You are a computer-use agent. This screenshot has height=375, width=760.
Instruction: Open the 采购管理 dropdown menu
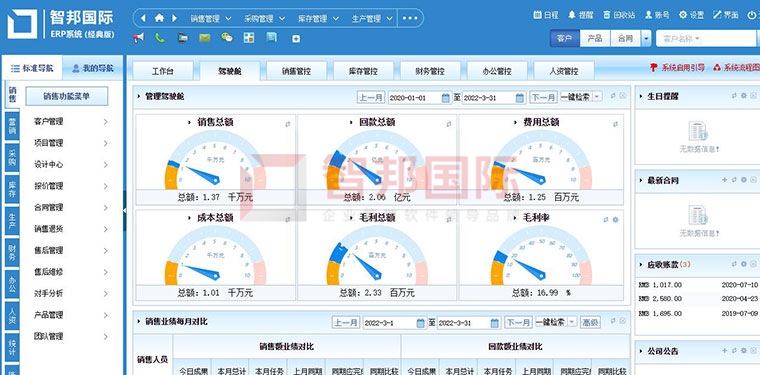click(x=265, y=18)
